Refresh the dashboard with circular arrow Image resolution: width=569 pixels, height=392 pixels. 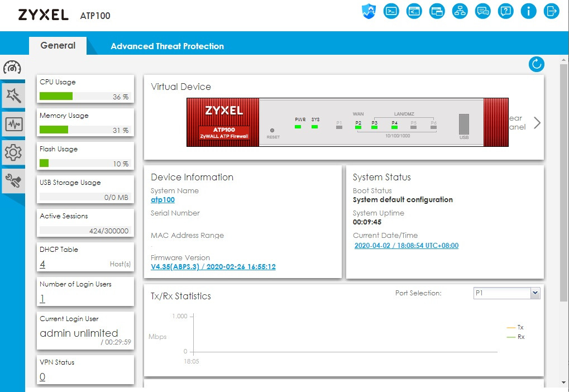537,64
